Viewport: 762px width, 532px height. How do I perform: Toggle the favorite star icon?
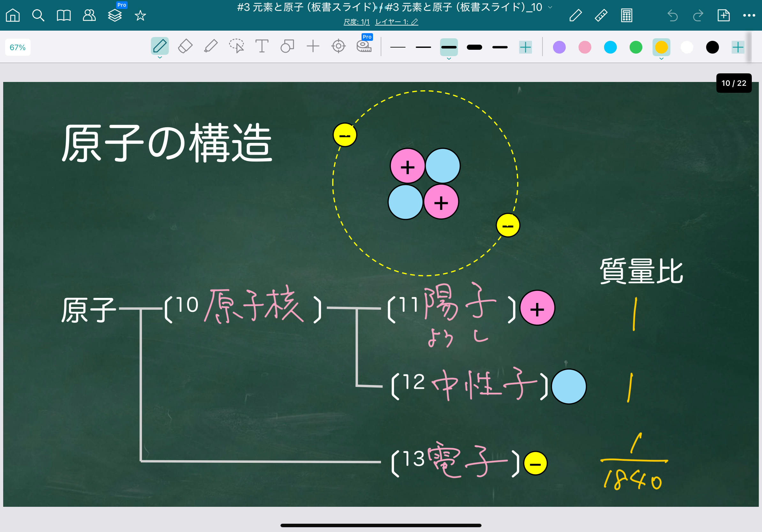(140, 15)
